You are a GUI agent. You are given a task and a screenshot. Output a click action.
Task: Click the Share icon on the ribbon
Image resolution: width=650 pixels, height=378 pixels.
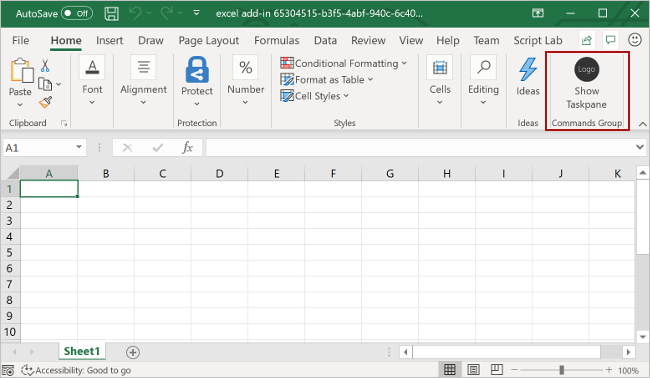click(587, 40)
